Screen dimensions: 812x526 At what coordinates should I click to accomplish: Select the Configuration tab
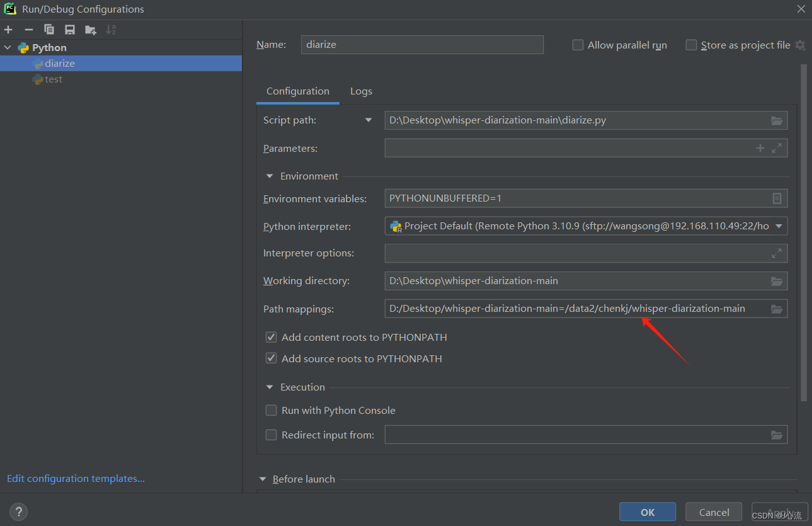pos(297,91)
